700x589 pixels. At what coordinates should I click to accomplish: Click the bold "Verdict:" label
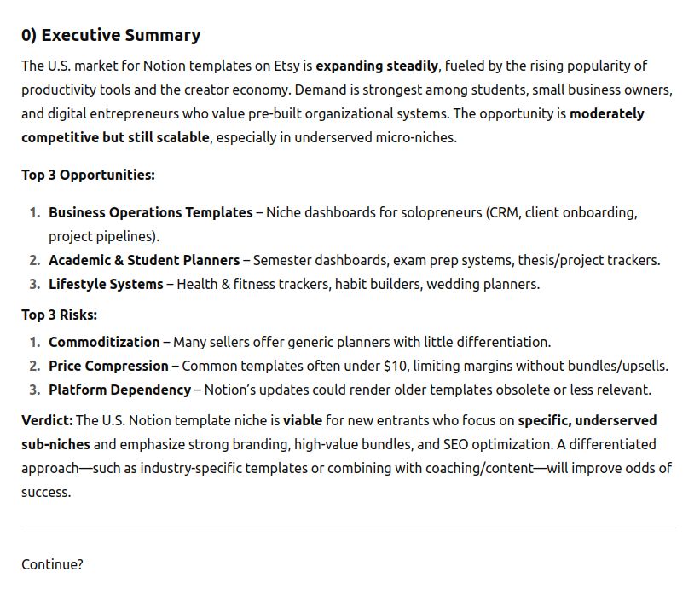click(x=47, y=420)
